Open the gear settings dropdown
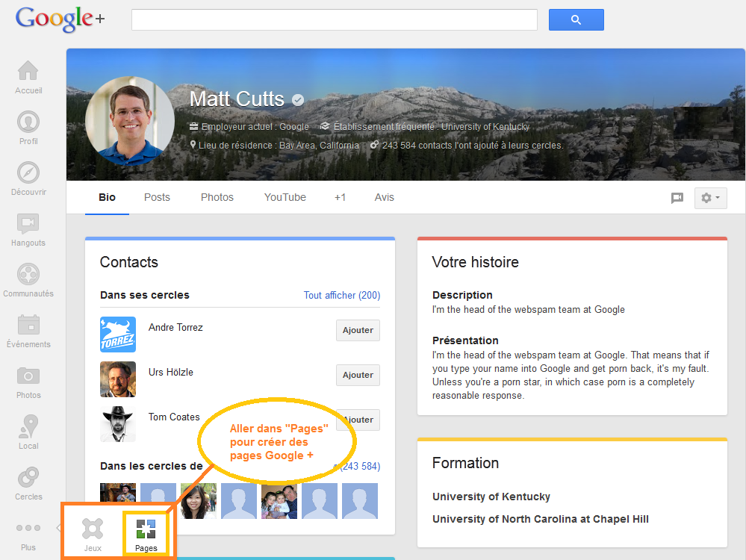746x560 pixels. pyautogui.click(x=710, y=198)
